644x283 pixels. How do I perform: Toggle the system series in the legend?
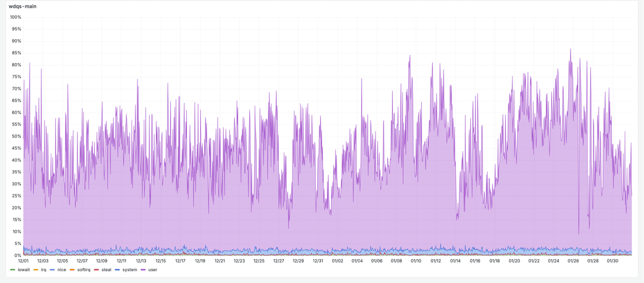[130, 270]
